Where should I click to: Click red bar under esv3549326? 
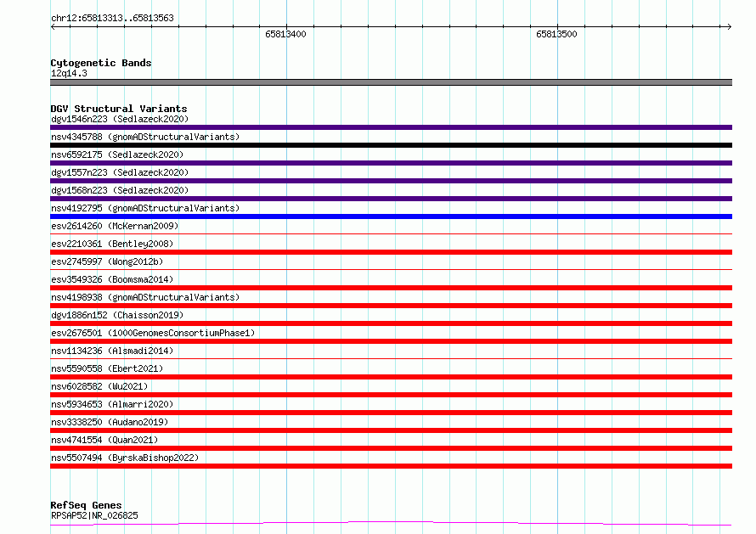pos(391,288)
